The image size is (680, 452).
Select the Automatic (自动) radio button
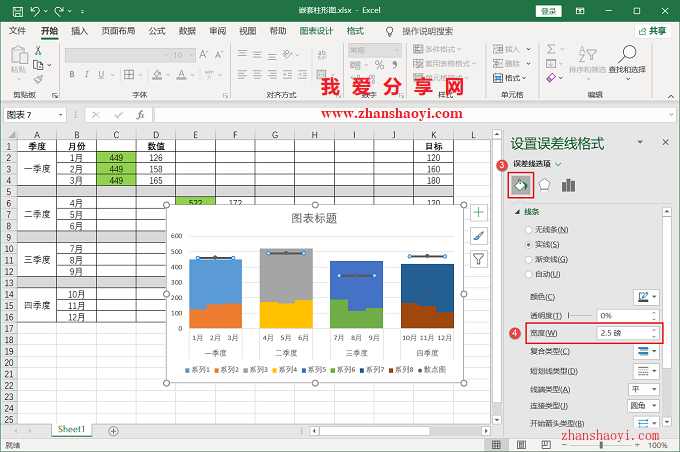528,274
